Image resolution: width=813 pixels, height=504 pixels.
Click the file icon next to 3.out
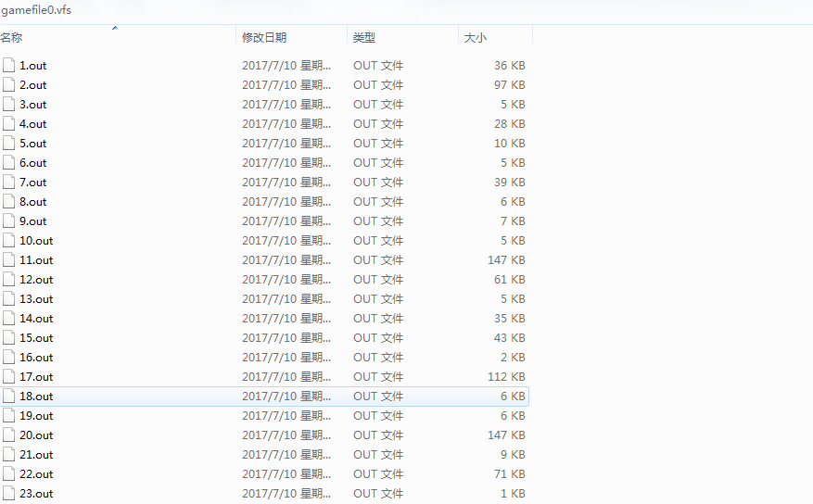(8, 104)
